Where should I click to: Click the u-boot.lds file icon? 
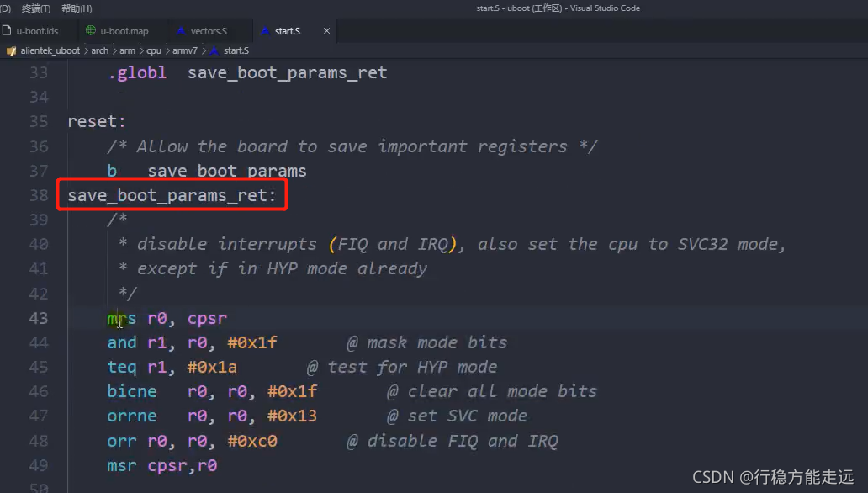click(x=7, y=30)
